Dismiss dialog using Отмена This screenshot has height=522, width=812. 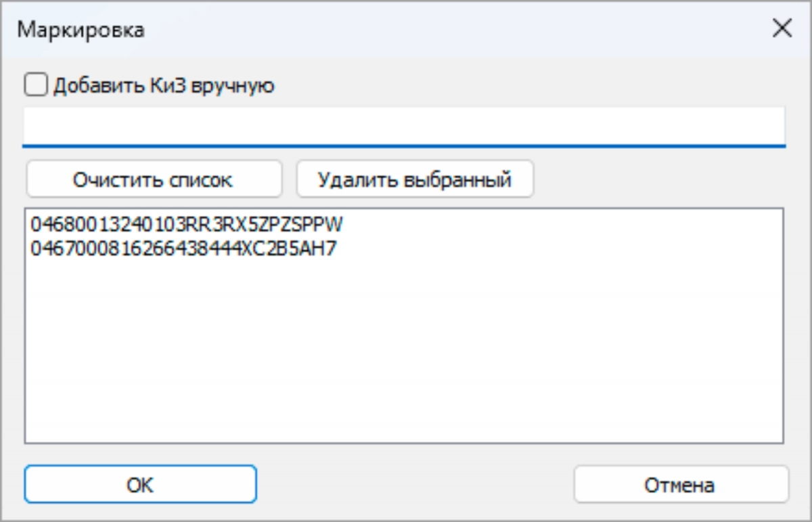(x=681, y=484)
